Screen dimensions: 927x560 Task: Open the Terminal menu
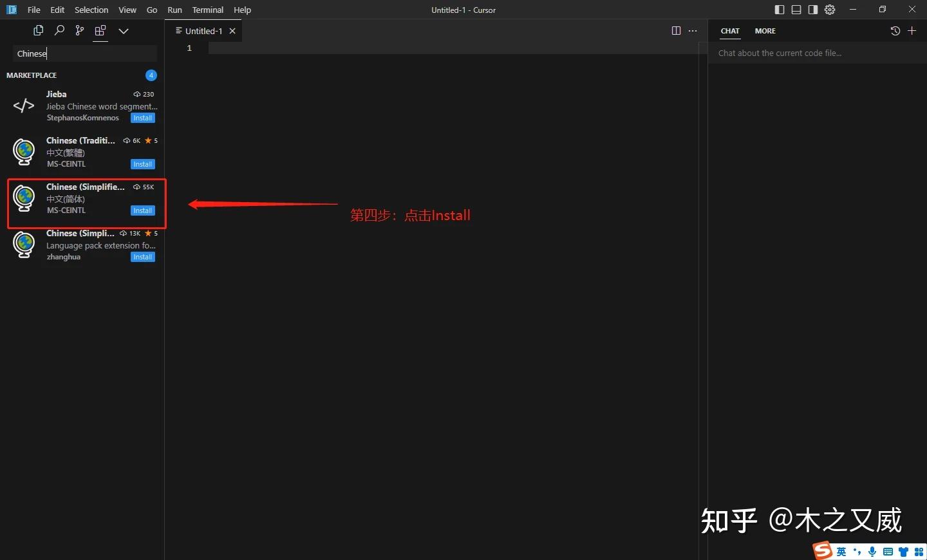208,10
